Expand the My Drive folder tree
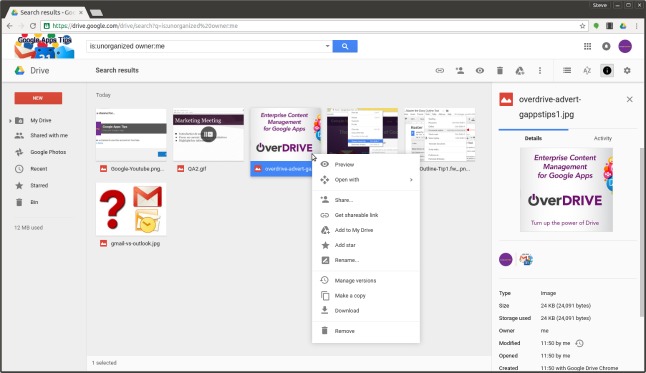The height and width of the screenshot is (373, 646). (x=10, y=120)
